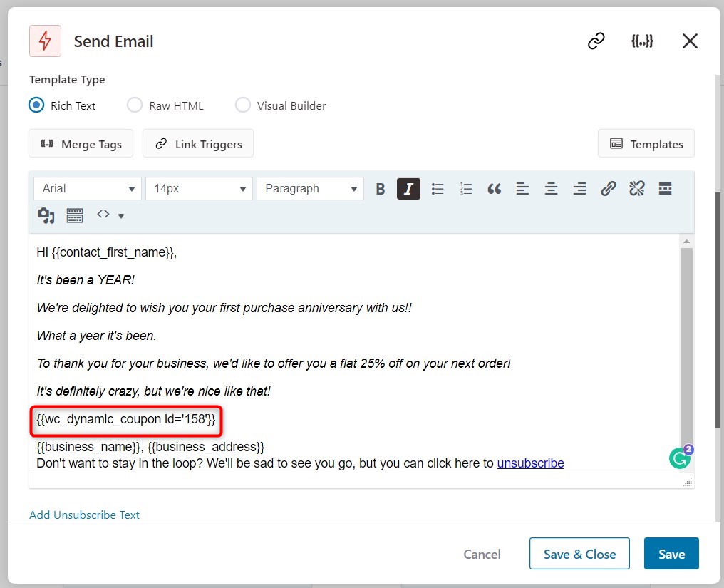Open merge tags icon in the header
This screenshot has width=724, height=588.
coord(642,41)
